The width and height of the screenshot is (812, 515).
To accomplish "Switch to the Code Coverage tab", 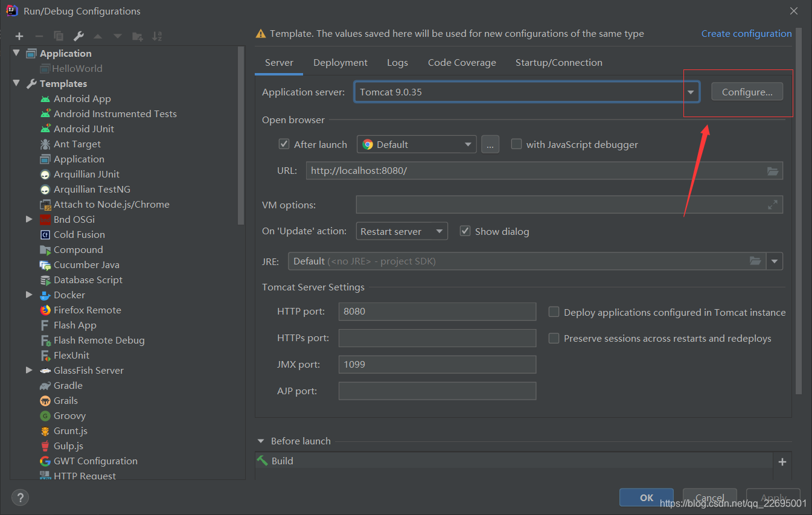I will pyautogui.click(x=462, y=63).
